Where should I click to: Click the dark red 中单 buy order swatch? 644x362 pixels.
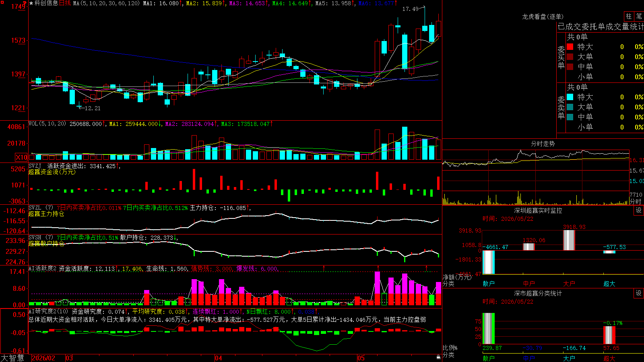570,67
